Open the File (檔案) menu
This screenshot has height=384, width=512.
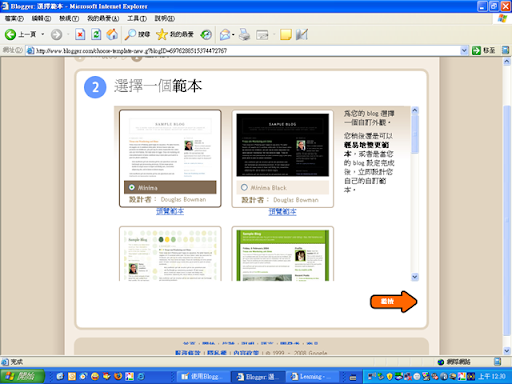pyautogui.click(x=14, y=18)
